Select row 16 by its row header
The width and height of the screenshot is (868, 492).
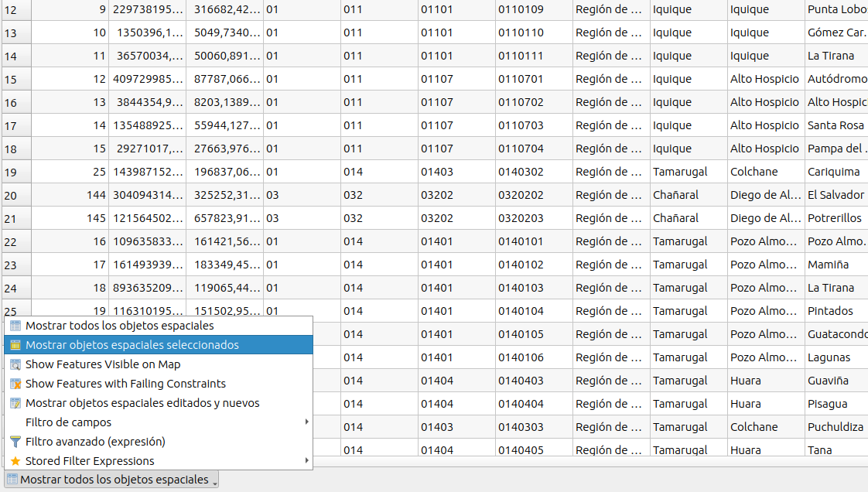coord(15,102)
